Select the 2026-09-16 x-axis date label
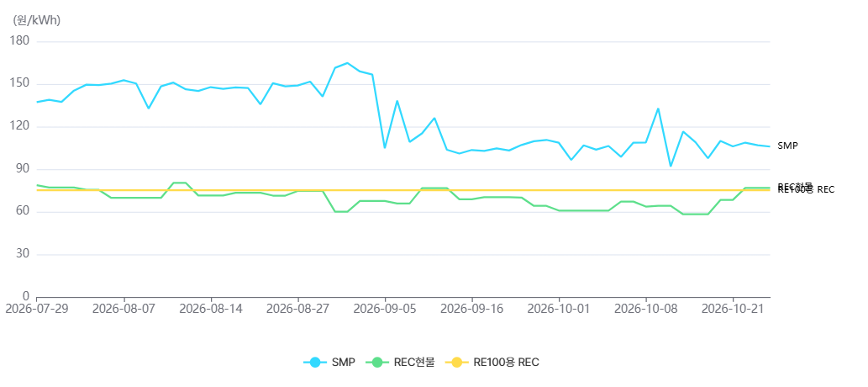Viewport: 868px width, 387px height. tap(472, 308)
